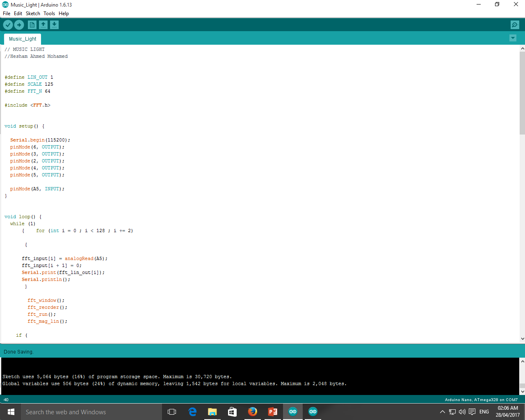Open File Explorer from the taskbar
Image resolution: width=525 pixels, height=420 pixels.
click(212, 411)
